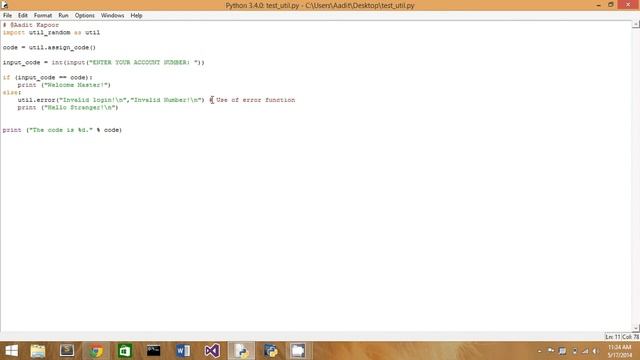Switch to the Python IDLE taskbar icon
The width and height of the screenshot is (640, 360).
pos(270,351)
